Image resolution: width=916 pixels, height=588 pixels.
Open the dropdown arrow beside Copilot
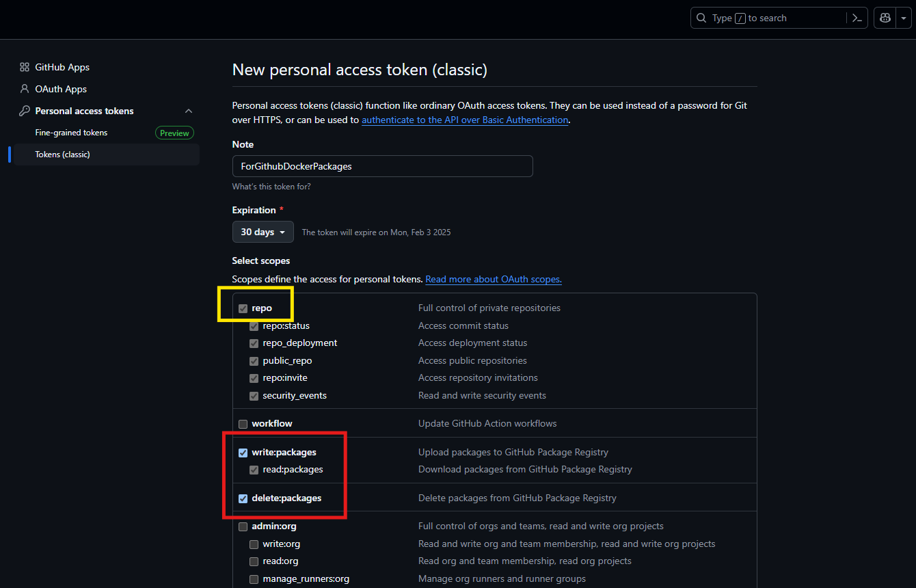(903, 18)
